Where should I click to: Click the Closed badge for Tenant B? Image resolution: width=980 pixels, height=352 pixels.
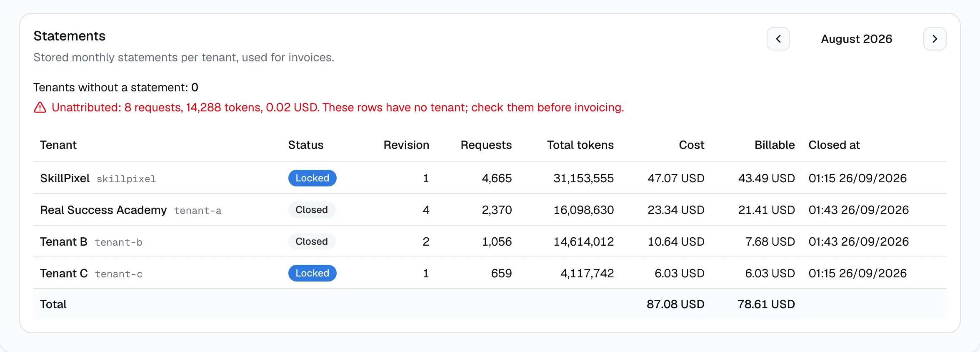click(312, 241)
